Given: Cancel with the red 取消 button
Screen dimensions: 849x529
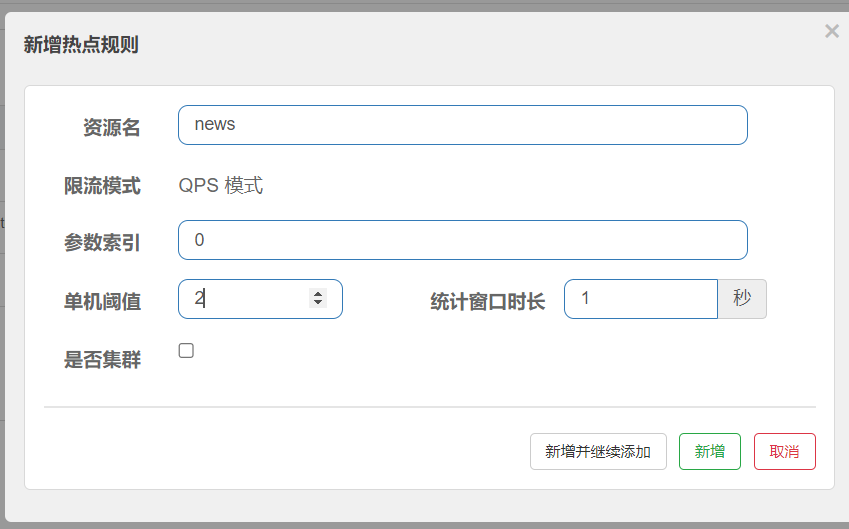Looking at the screenshot, I should point(784,452).
